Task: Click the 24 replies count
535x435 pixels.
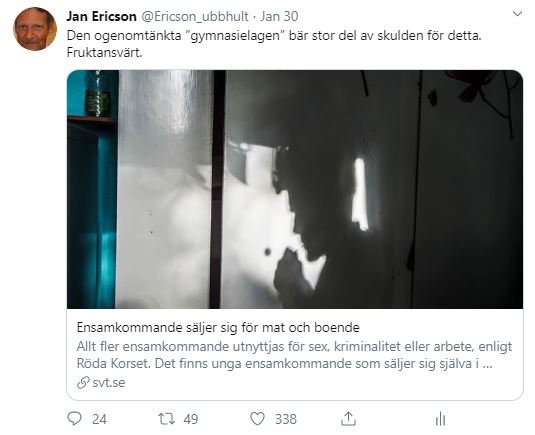Action: (99, 419)
